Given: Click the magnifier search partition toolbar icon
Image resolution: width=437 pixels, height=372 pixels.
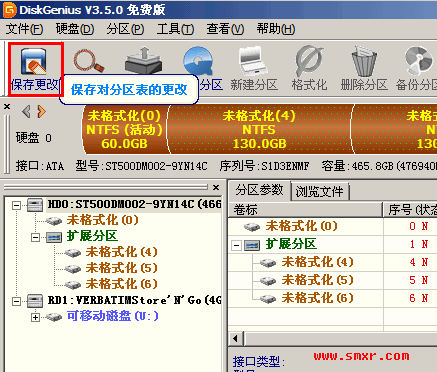Looking at the screenshot, I should tap(89, 62).
